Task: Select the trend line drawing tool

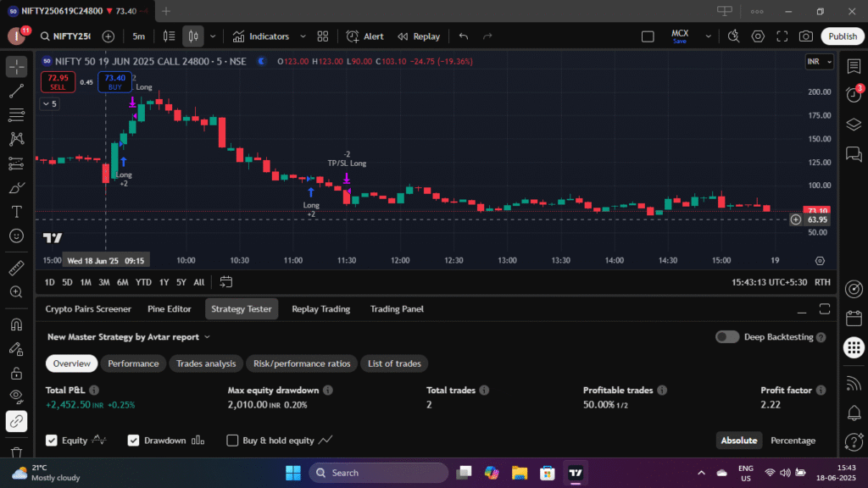Action: click(17, 91)
